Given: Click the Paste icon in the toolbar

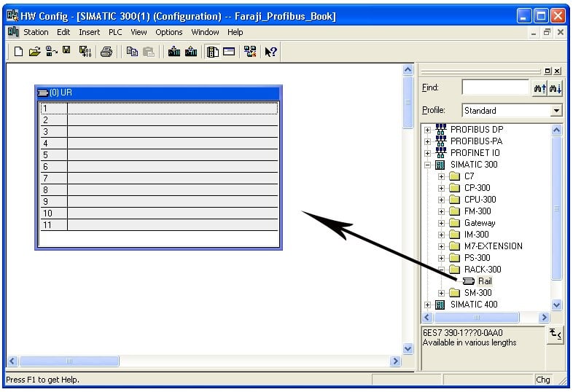Looking at the screenshot, I should point(149,52).
